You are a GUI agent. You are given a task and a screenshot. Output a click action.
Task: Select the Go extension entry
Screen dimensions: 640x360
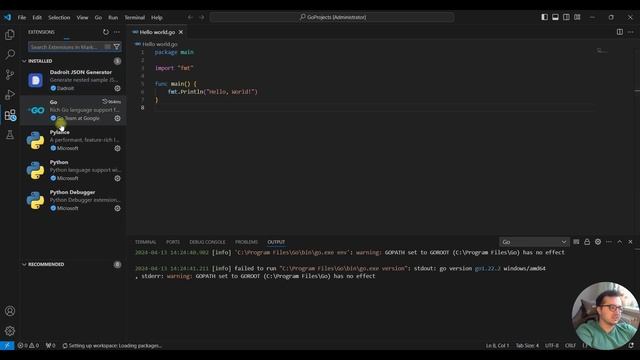tap(73, 110)
